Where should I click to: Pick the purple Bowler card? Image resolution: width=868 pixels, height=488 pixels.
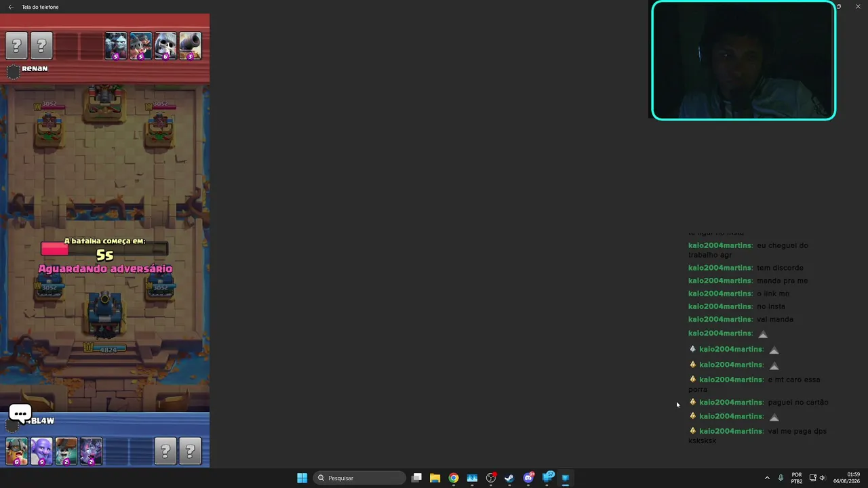coord(41,451)
